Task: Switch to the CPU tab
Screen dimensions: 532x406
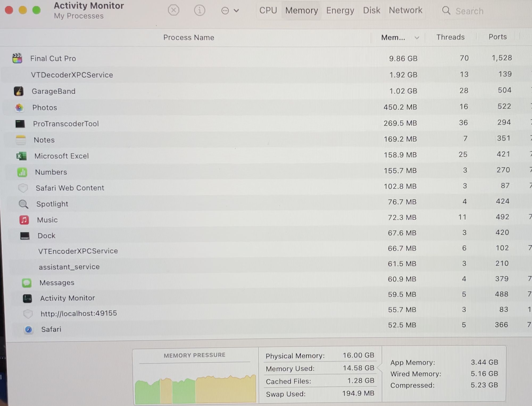Action: coord(268,10)
